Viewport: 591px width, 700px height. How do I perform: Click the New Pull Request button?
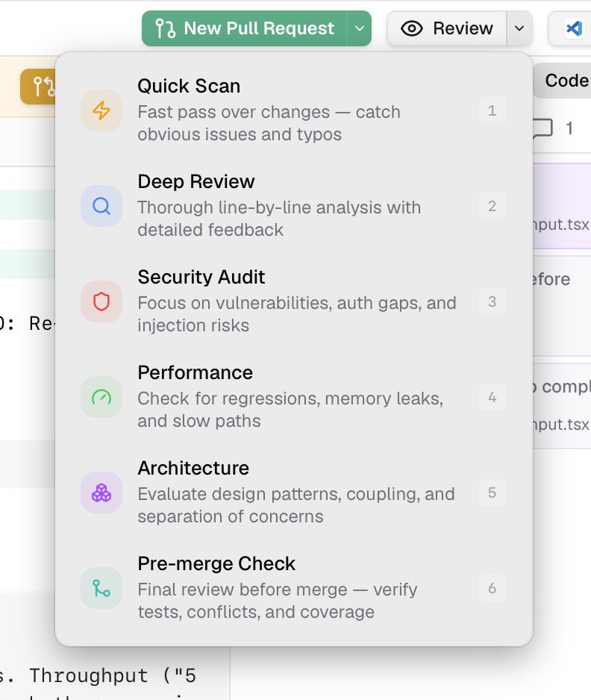tap(244, 28)
